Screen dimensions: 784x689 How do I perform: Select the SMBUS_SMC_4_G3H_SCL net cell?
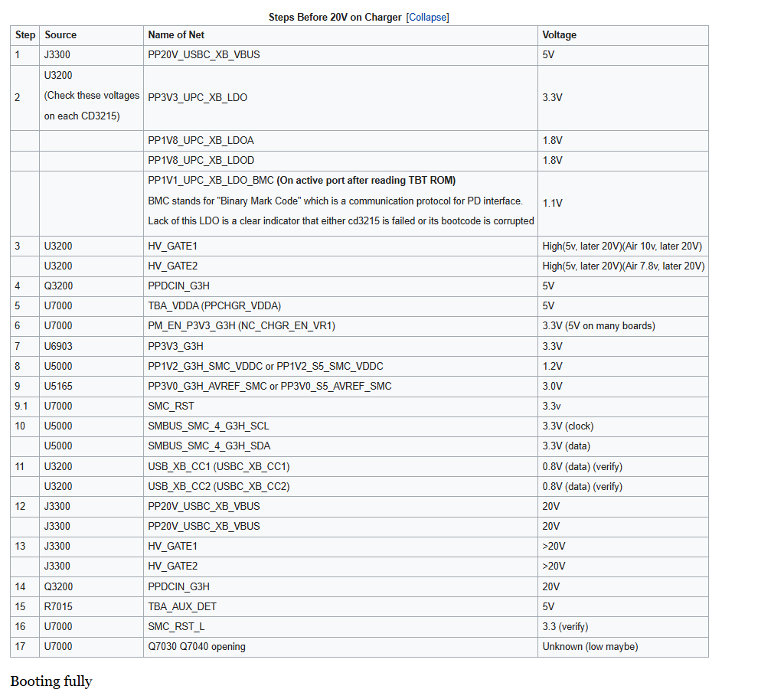pos(208,426)
